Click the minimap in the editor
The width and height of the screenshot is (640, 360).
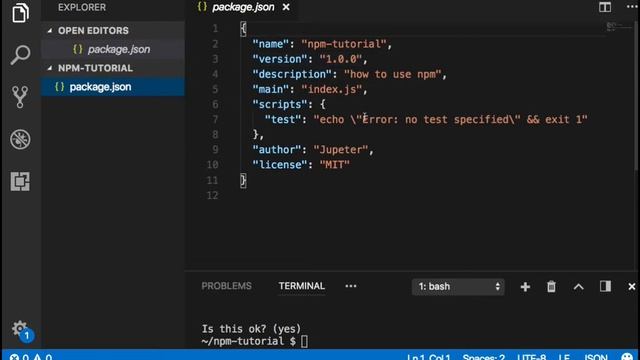[618, 27]
